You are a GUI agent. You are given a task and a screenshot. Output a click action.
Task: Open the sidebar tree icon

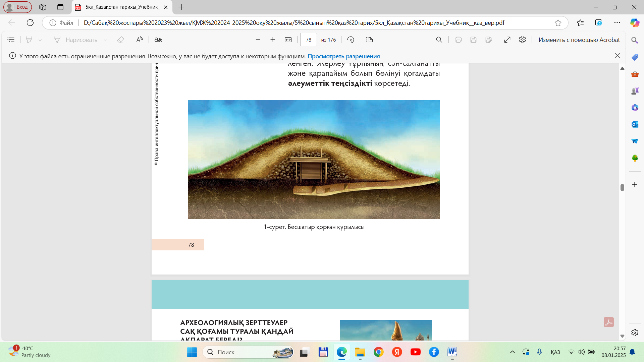[x=635, y=158]
